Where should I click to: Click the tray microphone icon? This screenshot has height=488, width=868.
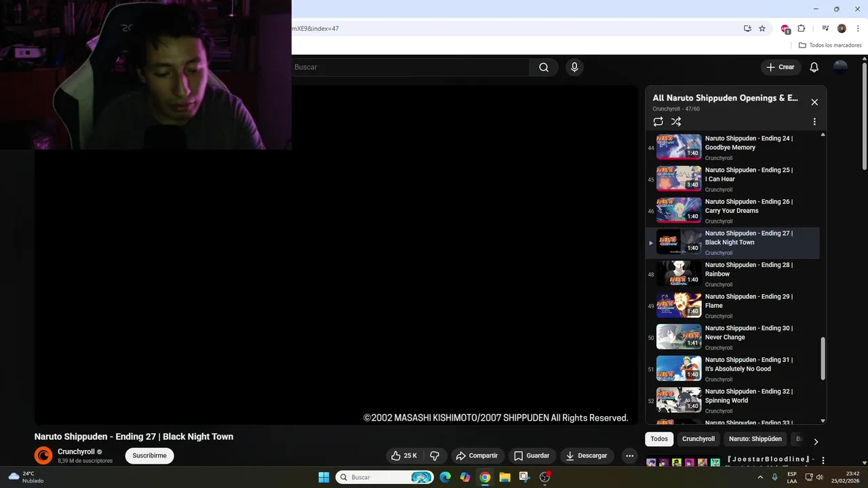pos(774,477)
